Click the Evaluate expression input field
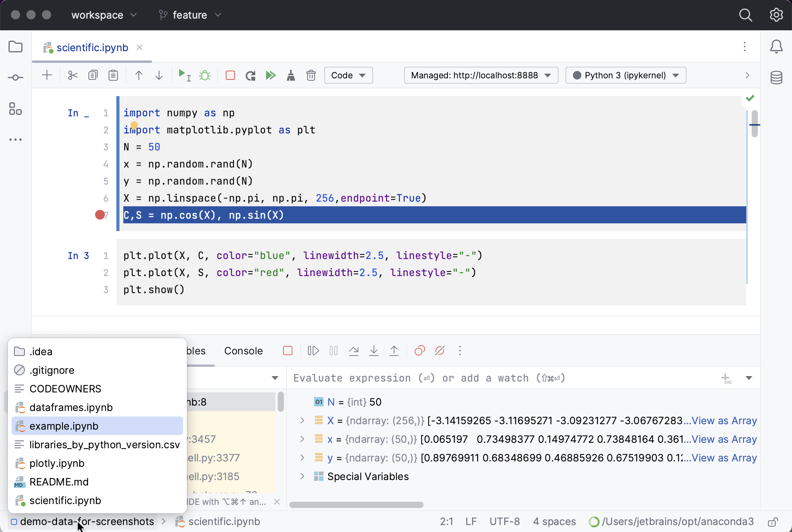Viewport: 792px width, 532px height. tap(504, 378)
